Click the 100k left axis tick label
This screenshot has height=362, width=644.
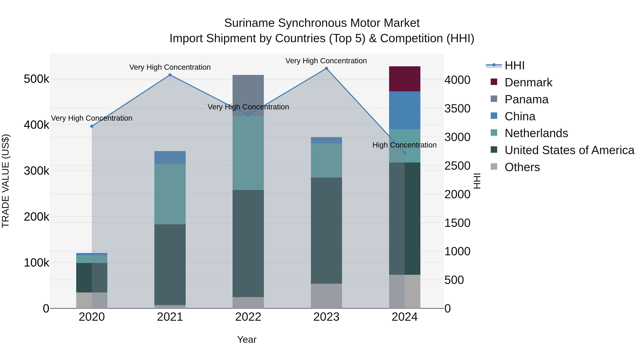(36, 263)
